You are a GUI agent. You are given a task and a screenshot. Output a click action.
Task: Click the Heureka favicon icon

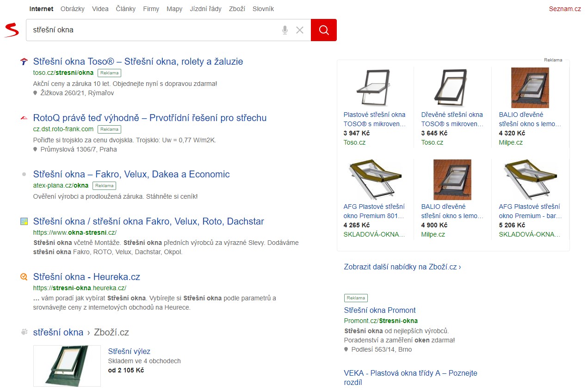click(x=24, y=277)
